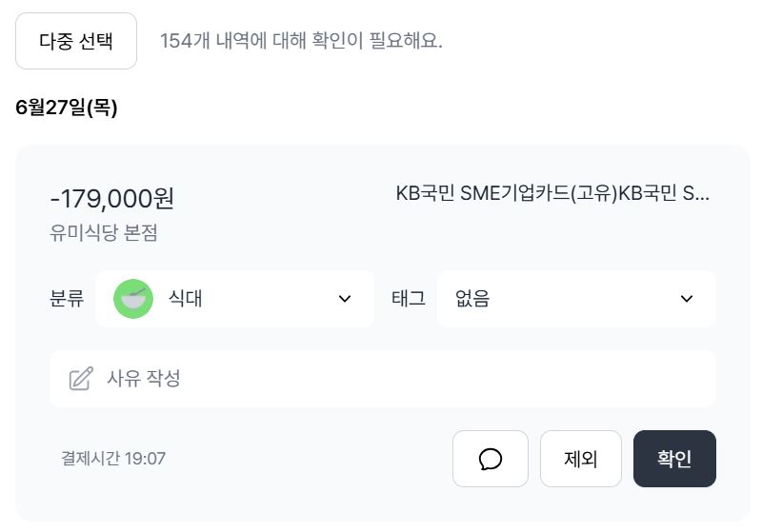Open the 태그 dropdown showing 없음
The height and width of the screenshot is (532, 762).
point(576,299)
